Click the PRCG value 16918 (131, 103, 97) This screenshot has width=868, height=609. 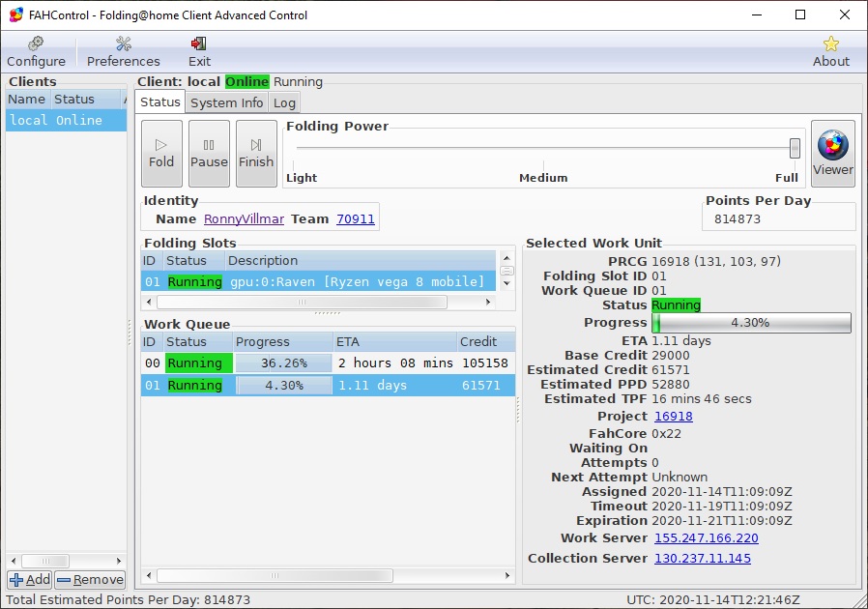click(x=716, y=261)
